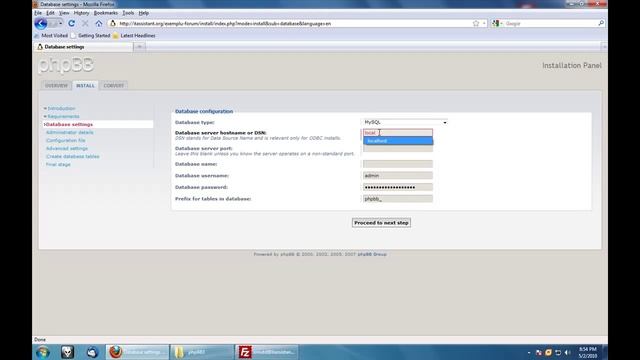Focus the Database password field

(x=398, y=187)
